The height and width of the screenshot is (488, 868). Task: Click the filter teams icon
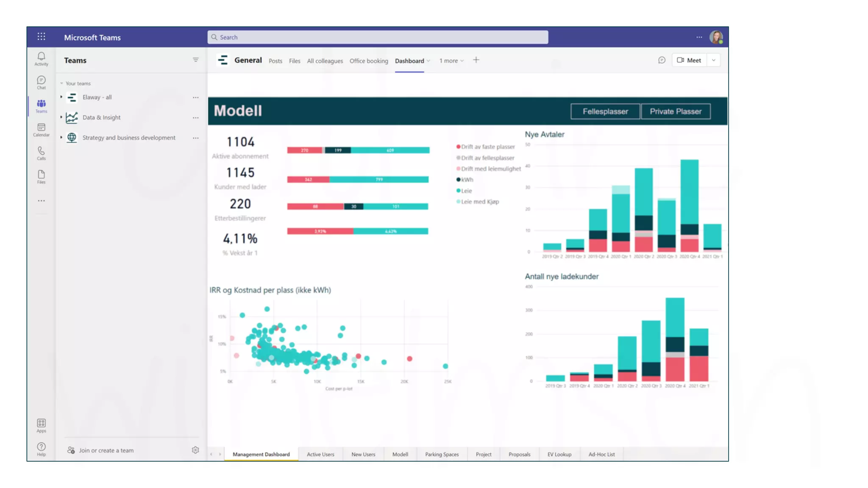click(x=195, y=60)
